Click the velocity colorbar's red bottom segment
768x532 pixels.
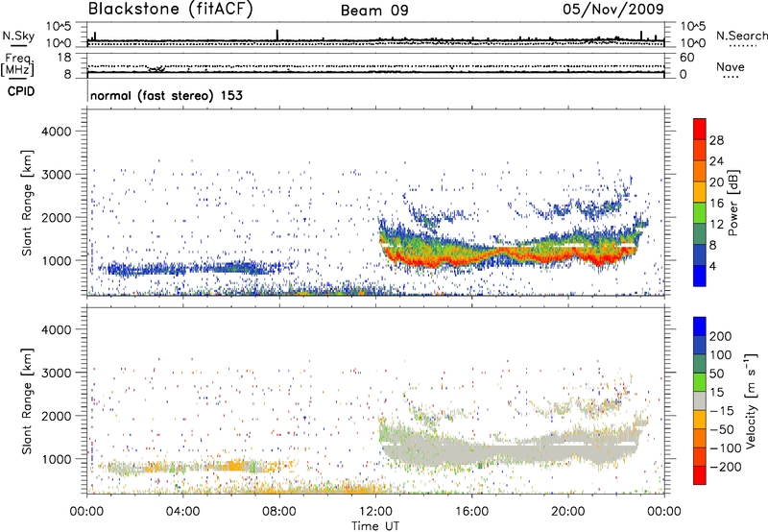coord(700,475)
